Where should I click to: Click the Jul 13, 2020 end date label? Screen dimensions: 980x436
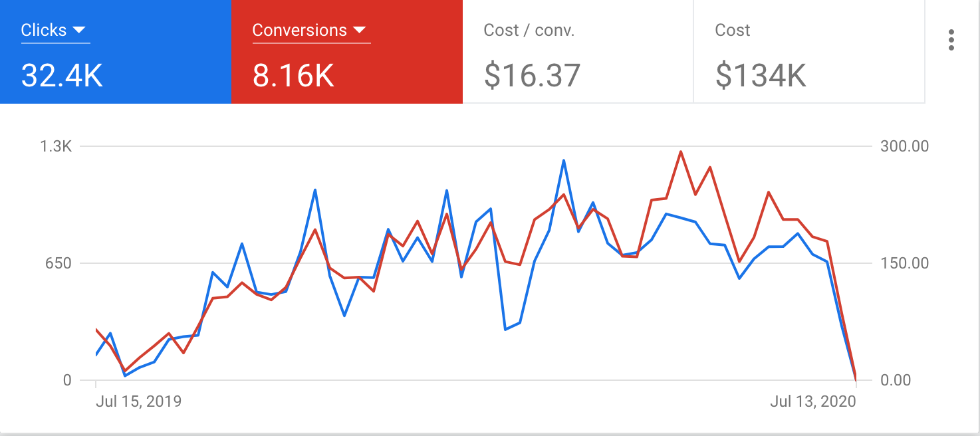[x=813, y=401]
